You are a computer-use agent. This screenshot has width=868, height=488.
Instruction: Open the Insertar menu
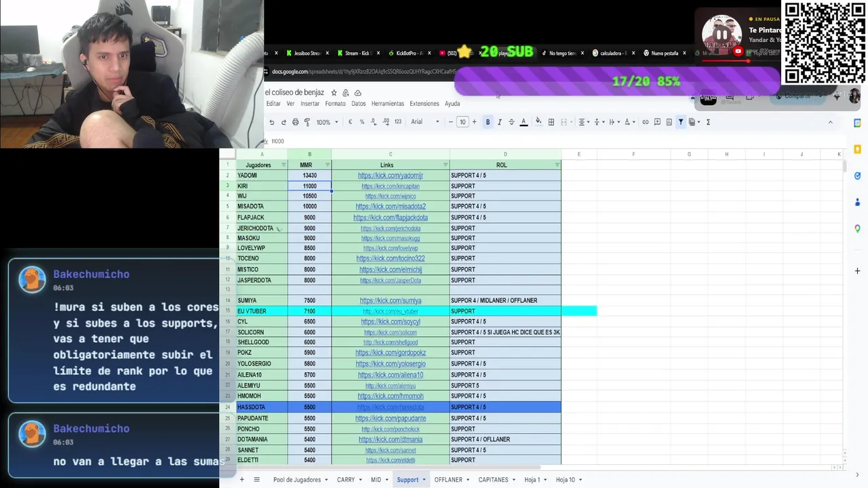click(310, 104)
